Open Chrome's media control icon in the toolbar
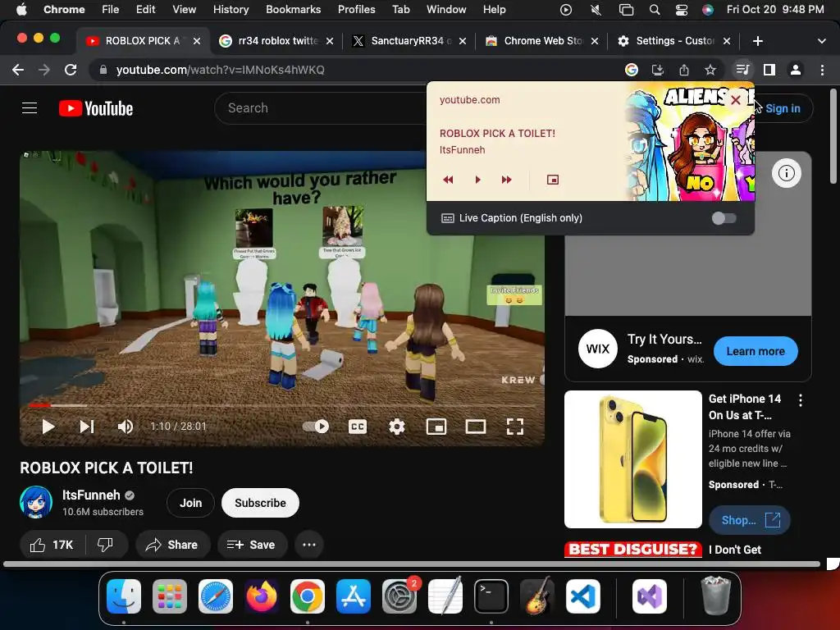This screenshot has height=630, width=840. (x=742, y=70)
